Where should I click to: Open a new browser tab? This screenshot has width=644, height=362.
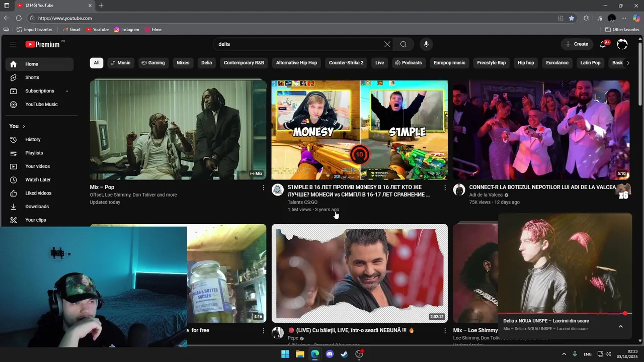point(101,6)
